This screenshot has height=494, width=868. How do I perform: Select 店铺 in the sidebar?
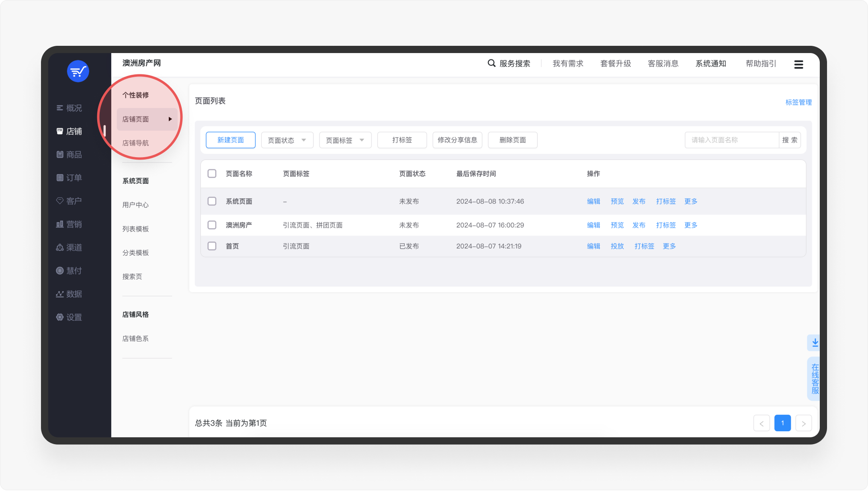click(x=69, y=131)
